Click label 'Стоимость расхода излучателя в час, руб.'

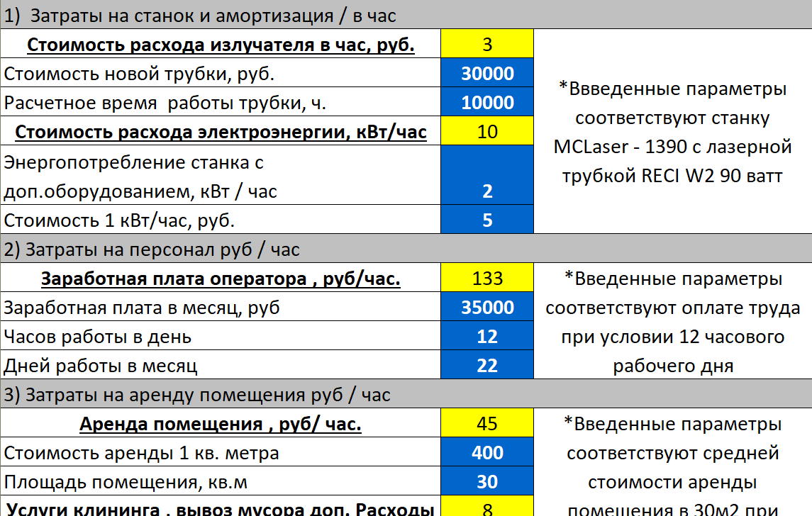click(x=221, y=45)
